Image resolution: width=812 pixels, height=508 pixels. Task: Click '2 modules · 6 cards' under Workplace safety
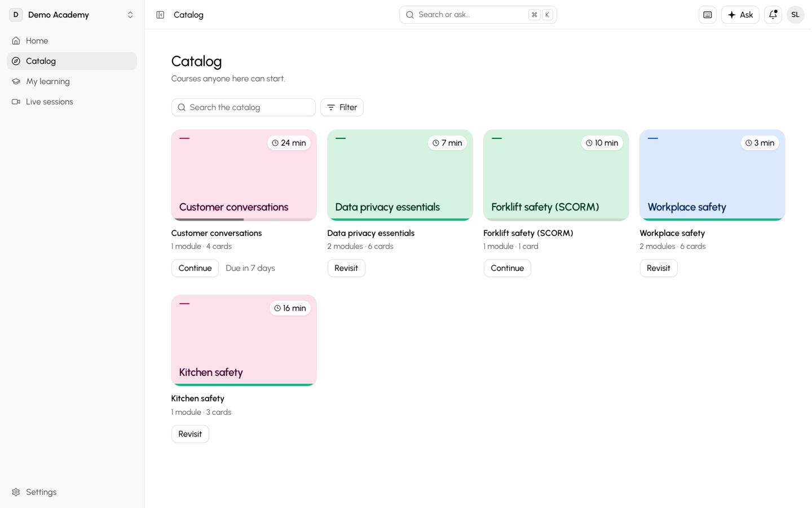(673, 246)
